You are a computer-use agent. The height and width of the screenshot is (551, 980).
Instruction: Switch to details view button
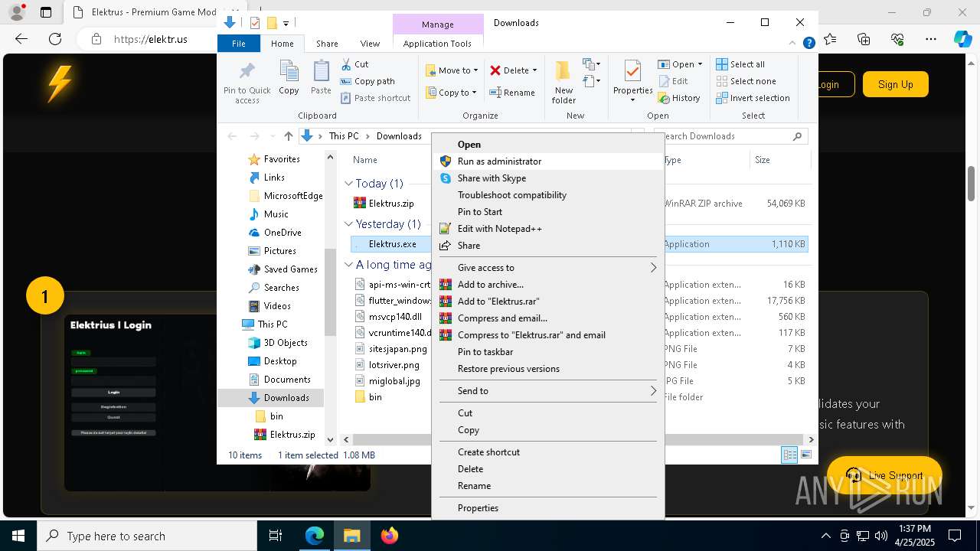point(789,455)
